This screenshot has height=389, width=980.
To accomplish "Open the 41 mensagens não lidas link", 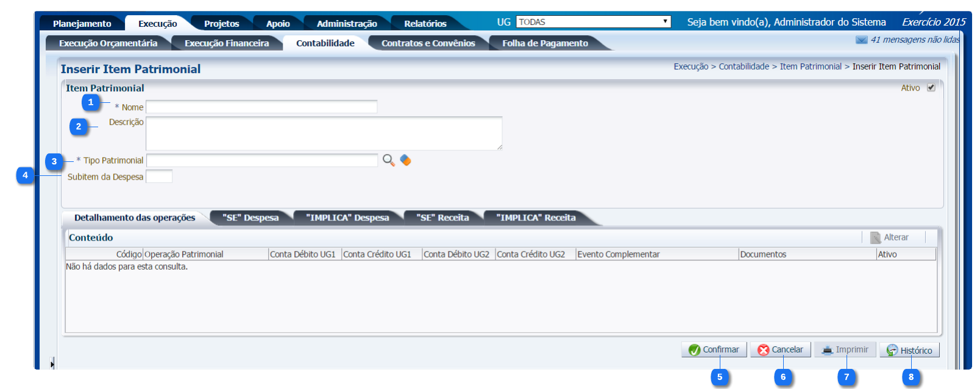I will pos(914,40).
